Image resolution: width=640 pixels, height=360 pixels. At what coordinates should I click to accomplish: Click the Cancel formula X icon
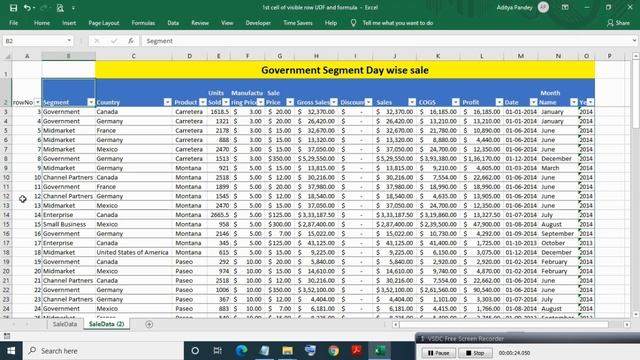pos(97,41)
